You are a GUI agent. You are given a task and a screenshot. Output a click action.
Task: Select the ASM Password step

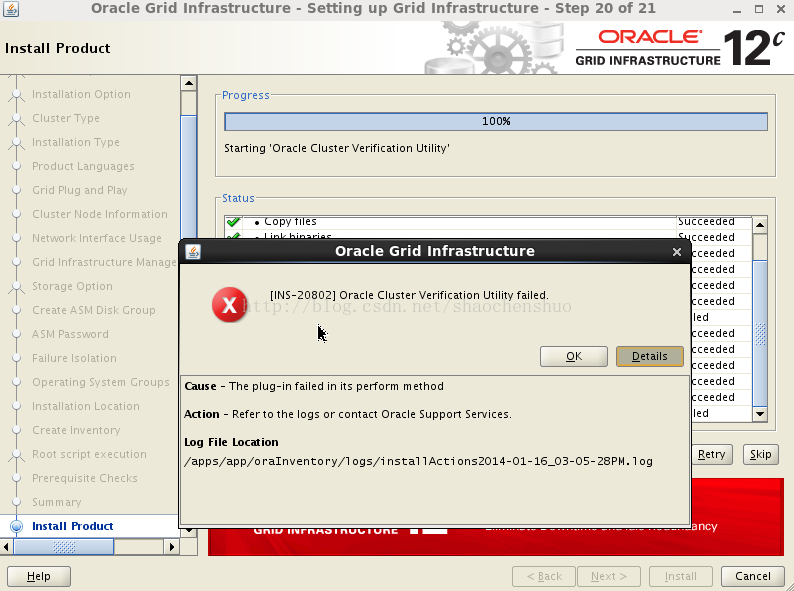pos(70,334)
